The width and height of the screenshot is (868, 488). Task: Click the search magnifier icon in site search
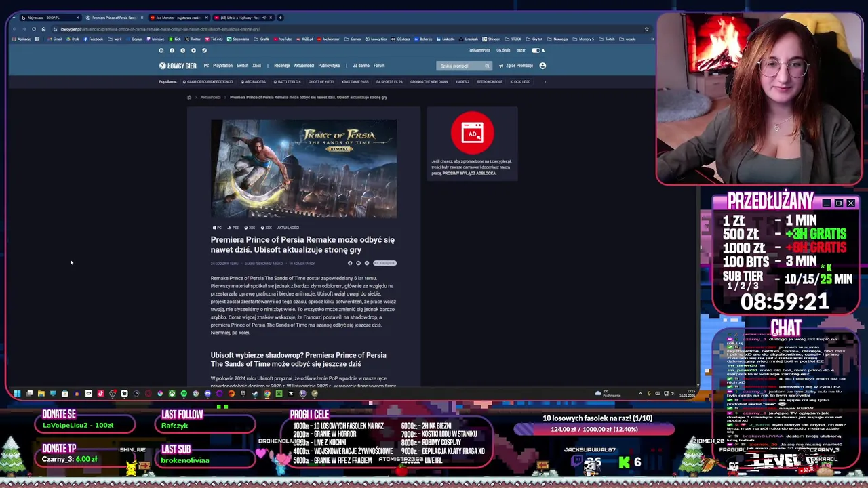pos(487,66)
